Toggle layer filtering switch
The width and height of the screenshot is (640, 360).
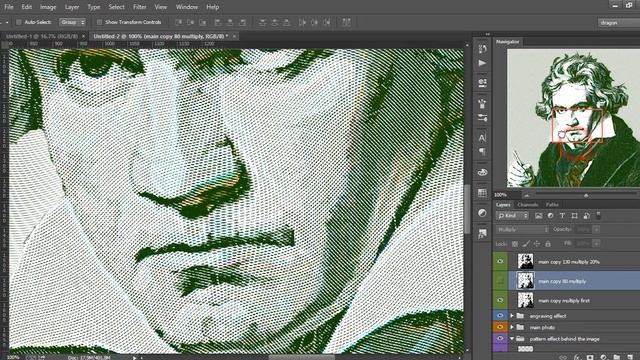(598, 215)
